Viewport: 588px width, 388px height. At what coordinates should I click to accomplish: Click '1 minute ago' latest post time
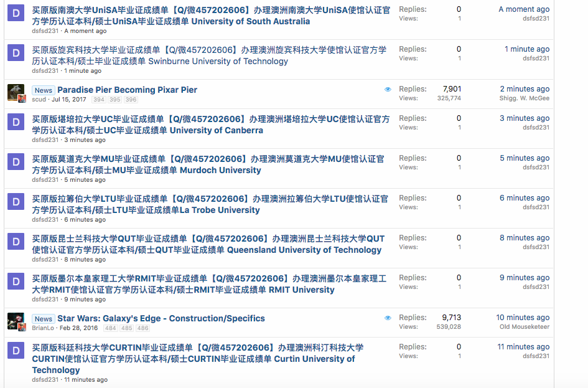click(527, 49)
